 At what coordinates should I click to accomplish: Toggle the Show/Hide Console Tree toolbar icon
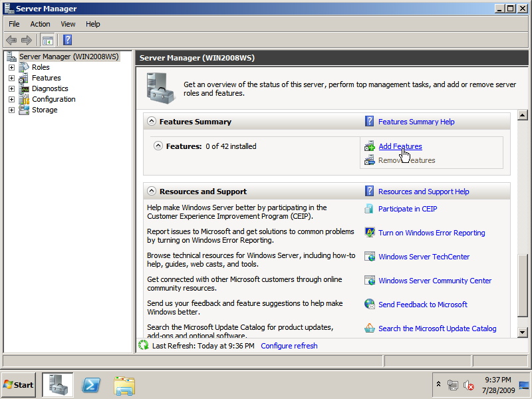pos(47,41)
